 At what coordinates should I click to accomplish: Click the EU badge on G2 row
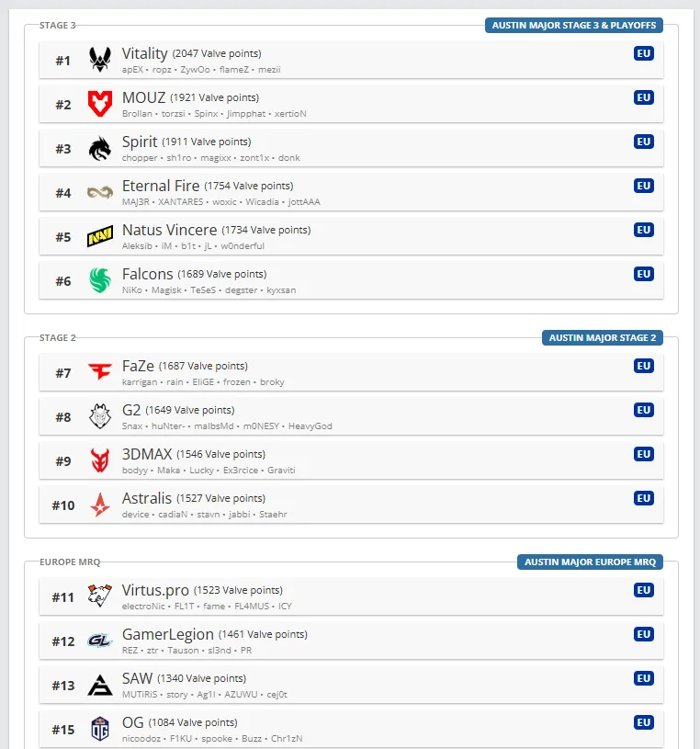[644, 410]
